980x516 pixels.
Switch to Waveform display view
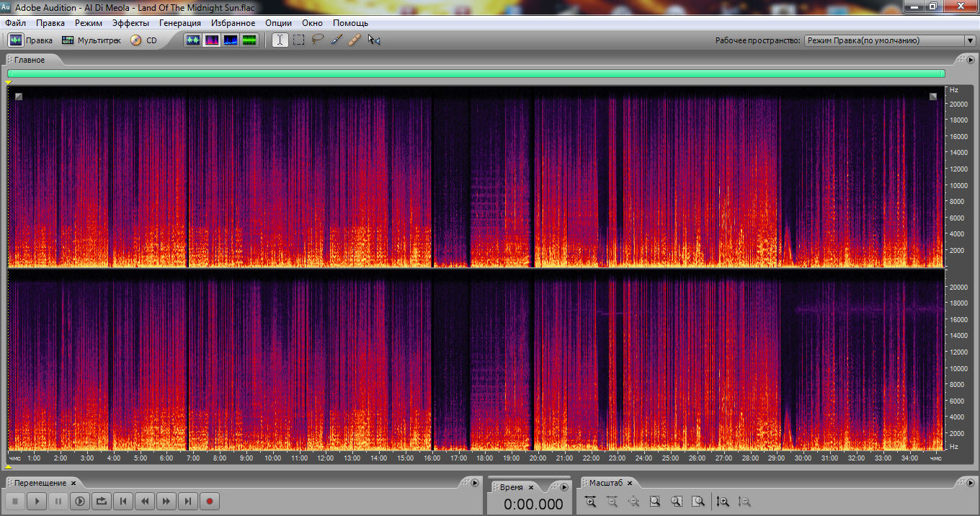pyautogui.click(x=192, y=40)
